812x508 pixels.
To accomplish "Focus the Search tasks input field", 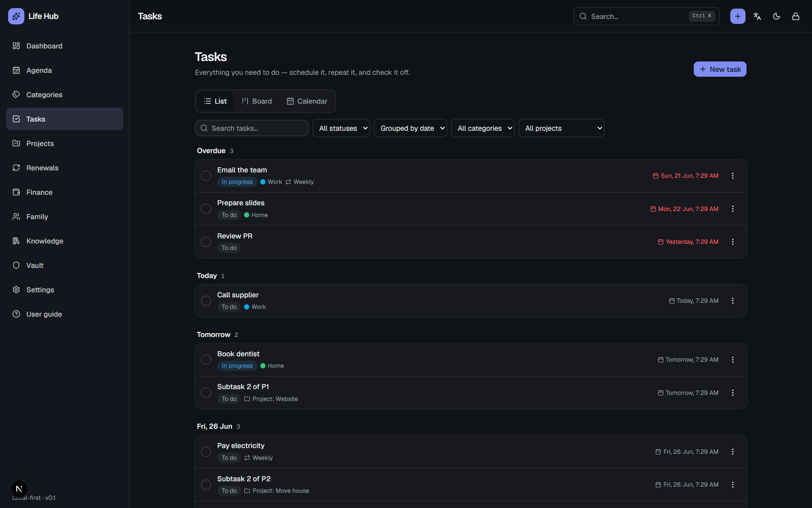I will tap(251, 128).
